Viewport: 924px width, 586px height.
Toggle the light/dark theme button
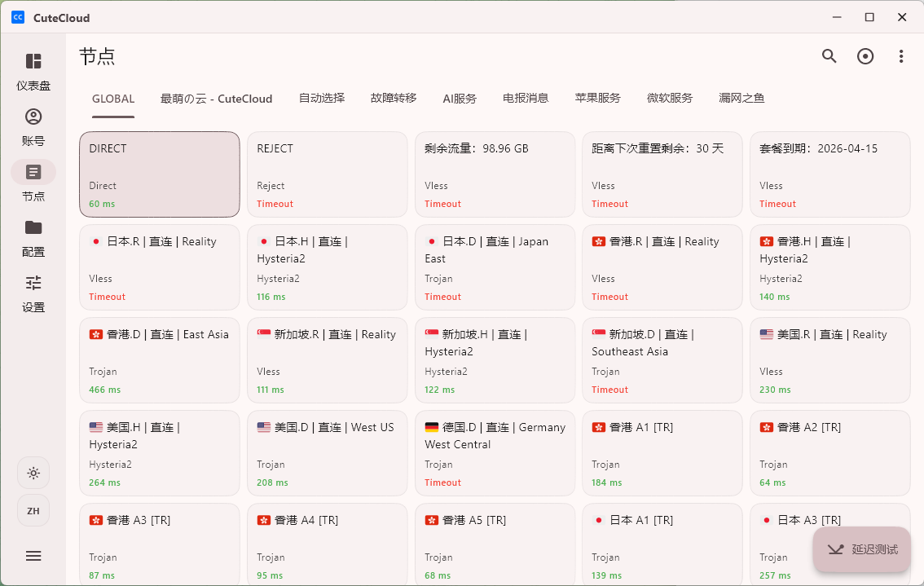click(x=33, y=473)
